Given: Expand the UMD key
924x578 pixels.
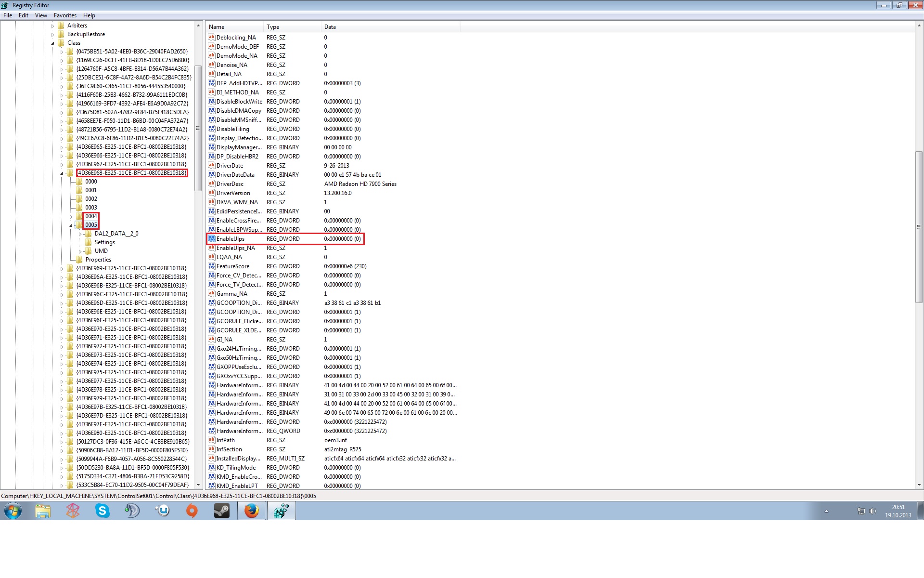Looking at the screenshot, I should pyautogui.click(x=80, y=251).
